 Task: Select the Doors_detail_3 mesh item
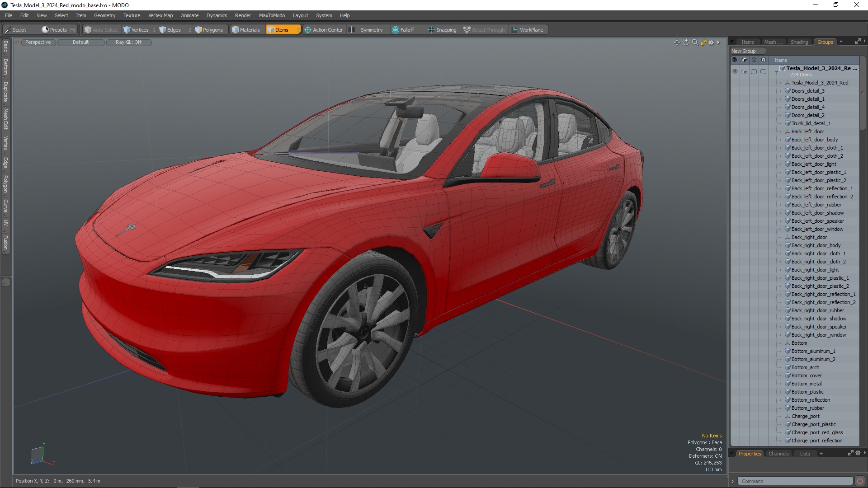(807, 91)
